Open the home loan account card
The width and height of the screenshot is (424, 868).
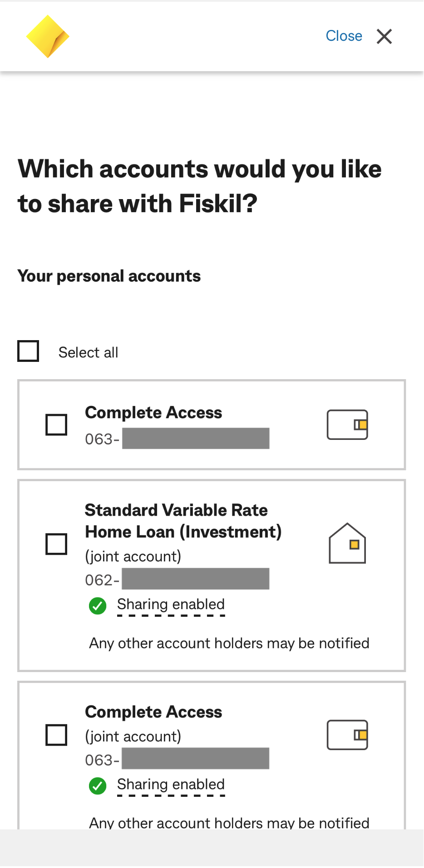tap(211, 575)
